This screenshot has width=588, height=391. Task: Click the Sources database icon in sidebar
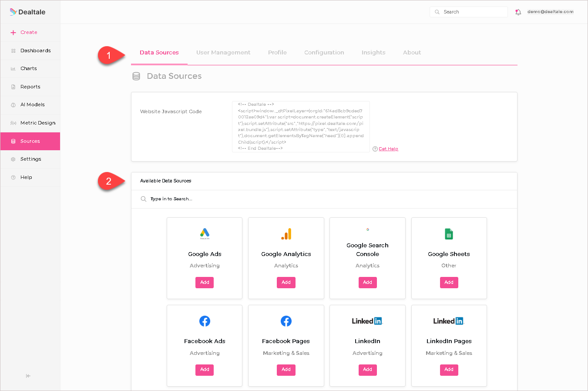(x=13, y=142)
